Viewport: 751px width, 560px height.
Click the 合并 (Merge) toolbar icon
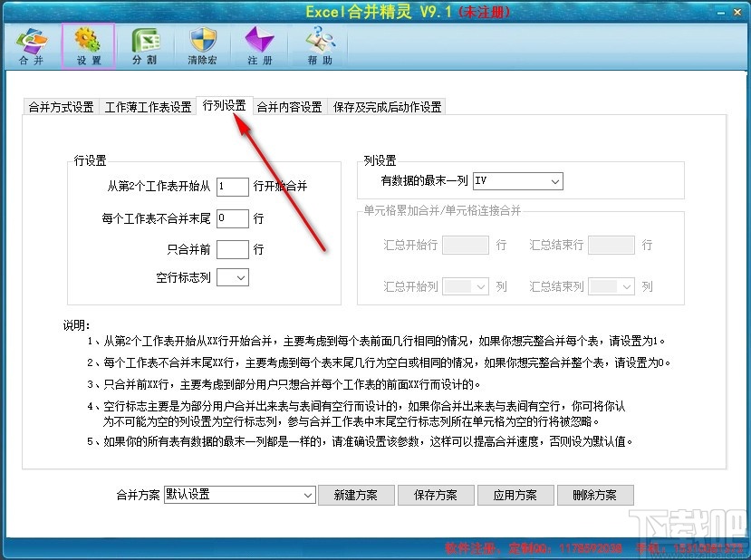(31, 46)
